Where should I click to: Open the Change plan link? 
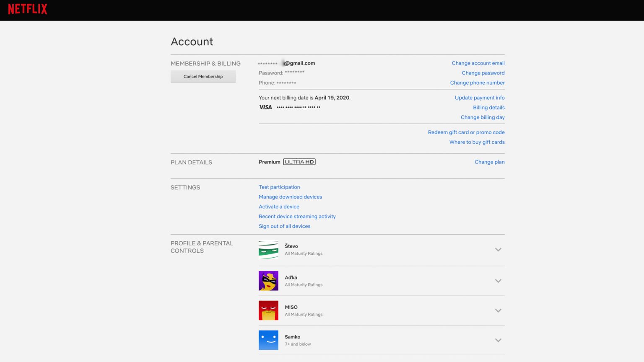(489, 162)
